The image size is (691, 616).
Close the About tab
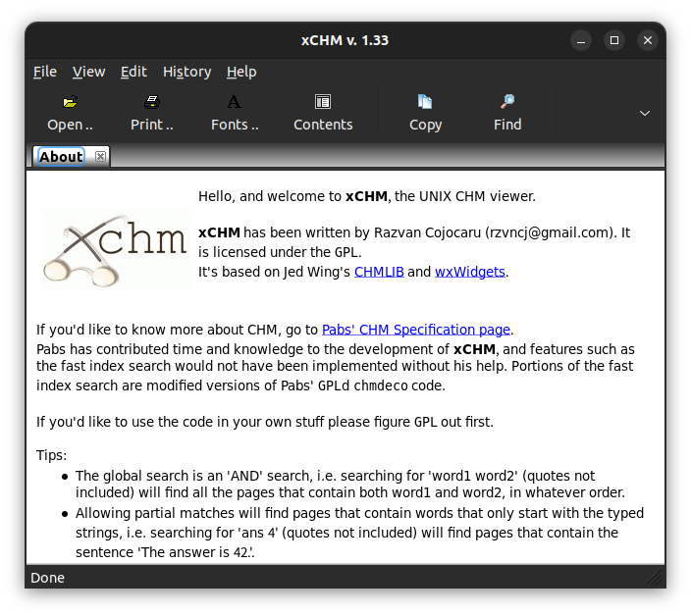[100, 156]
